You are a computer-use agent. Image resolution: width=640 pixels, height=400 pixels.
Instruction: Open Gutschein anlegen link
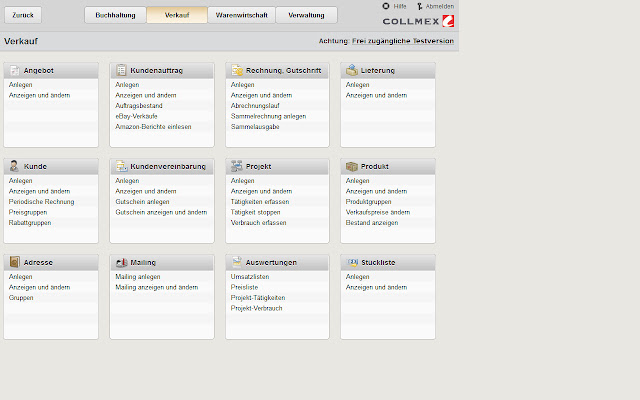[x=142, y=202]
